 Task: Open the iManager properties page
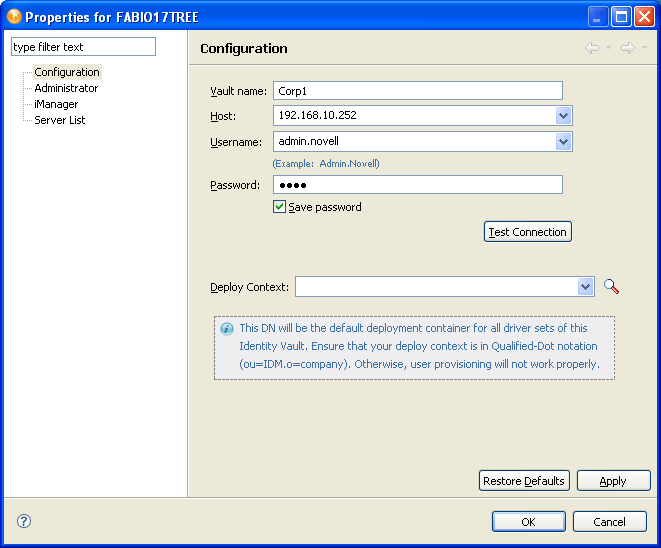[x=56, y=104]
